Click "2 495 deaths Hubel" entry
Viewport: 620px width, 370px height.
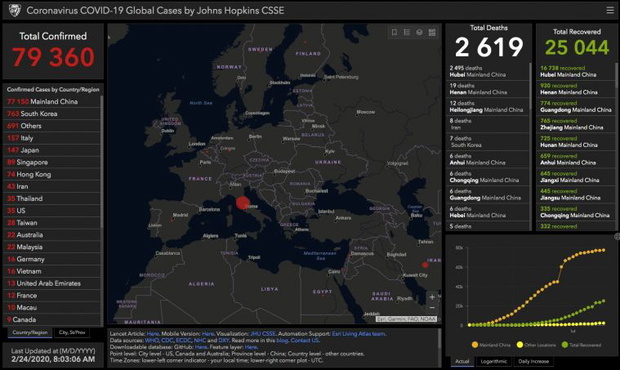pyautogui.click(x=488, y=72)
